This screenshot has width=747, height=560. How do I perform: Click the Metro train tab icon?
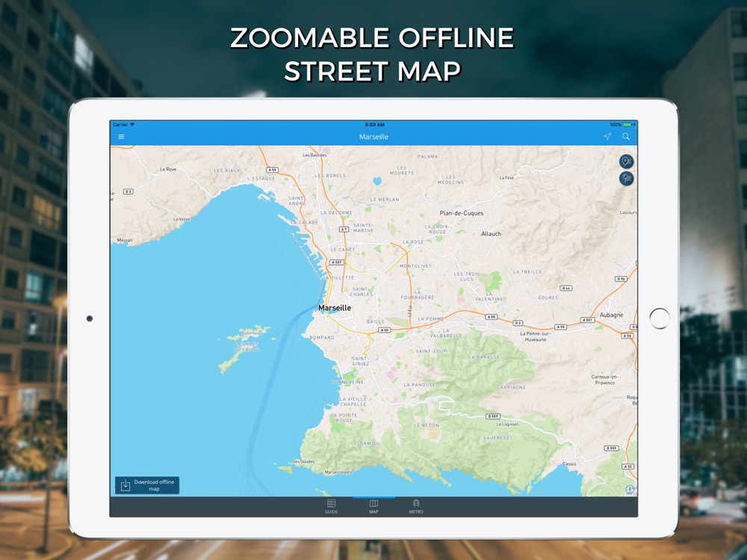point(416,503)
